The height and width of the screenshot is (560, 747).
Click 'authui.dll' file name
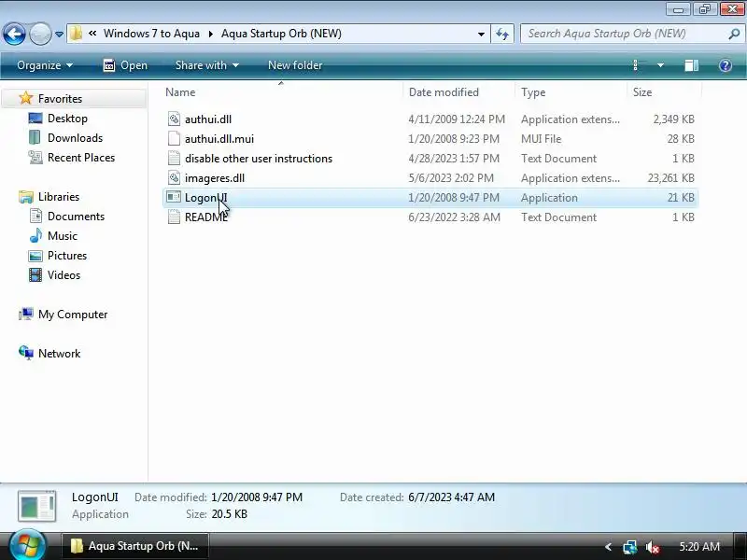(208, 119)
